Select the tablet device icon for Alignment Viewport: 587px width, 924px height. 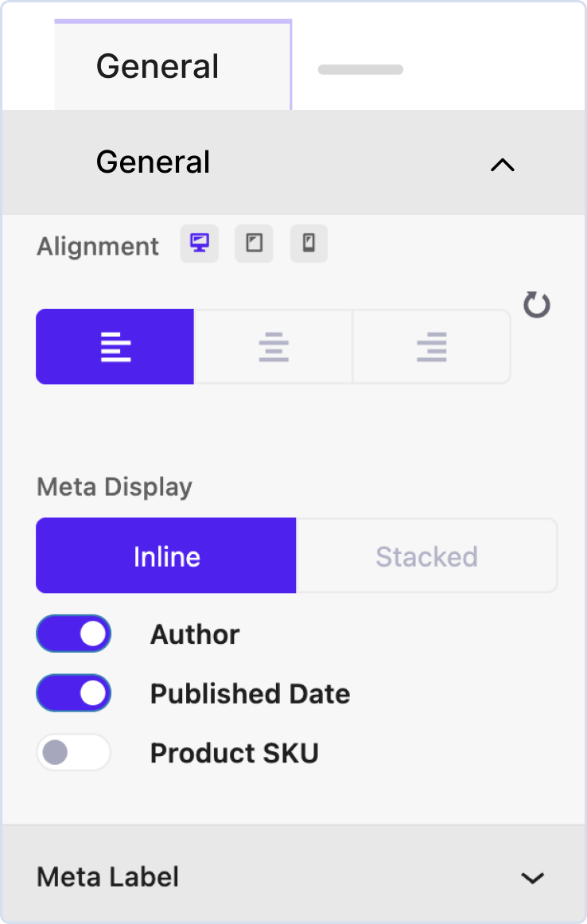(254, 244)
